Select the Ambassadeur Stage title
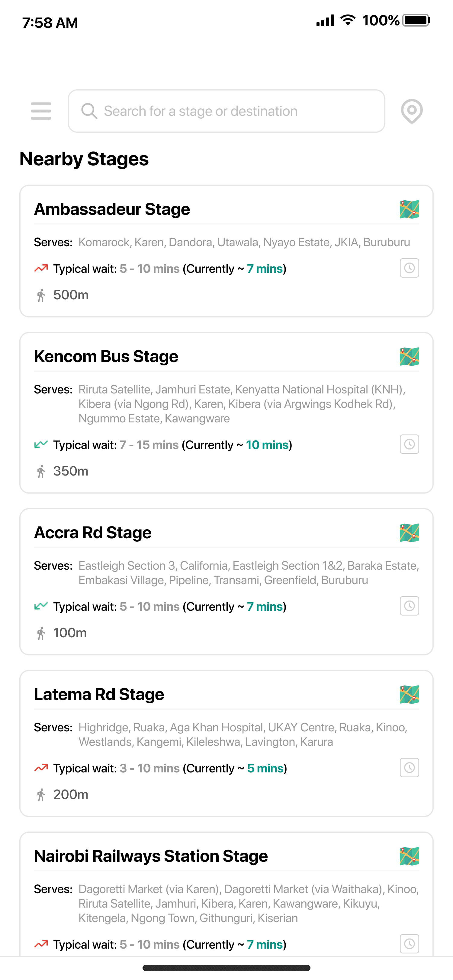The image size is (453, 980). [x=112, y=209]
